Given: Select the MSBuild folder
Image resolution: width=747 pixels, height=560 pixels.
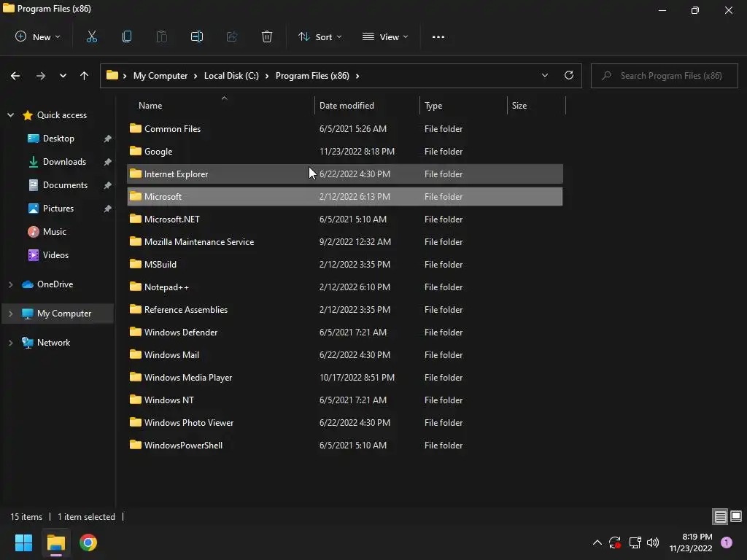Looking at the screenshot, I should click(x=345, y=265).
